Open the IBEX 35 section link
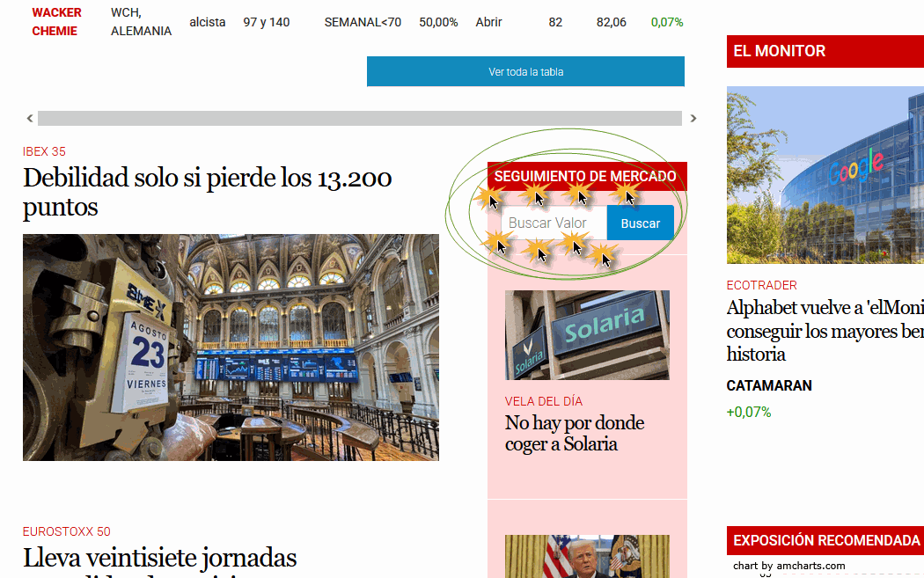 coord(44,151)
